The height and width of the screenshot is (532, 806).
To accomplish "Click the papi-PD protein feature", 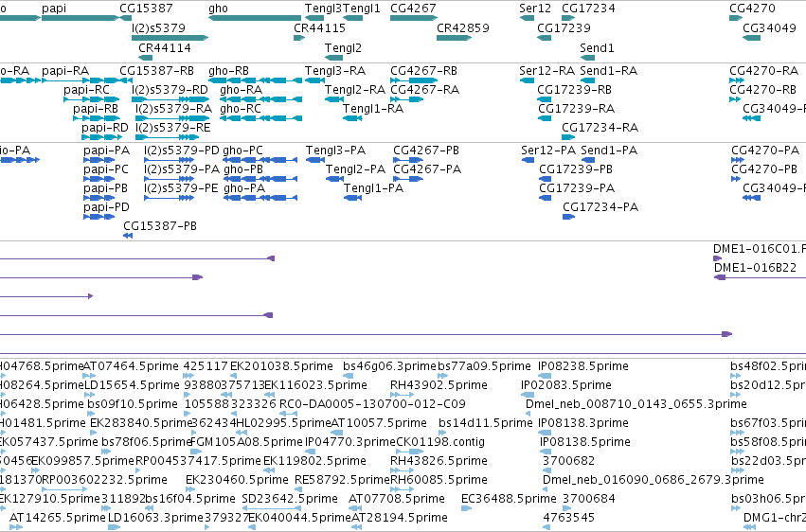I will [99, 217].
